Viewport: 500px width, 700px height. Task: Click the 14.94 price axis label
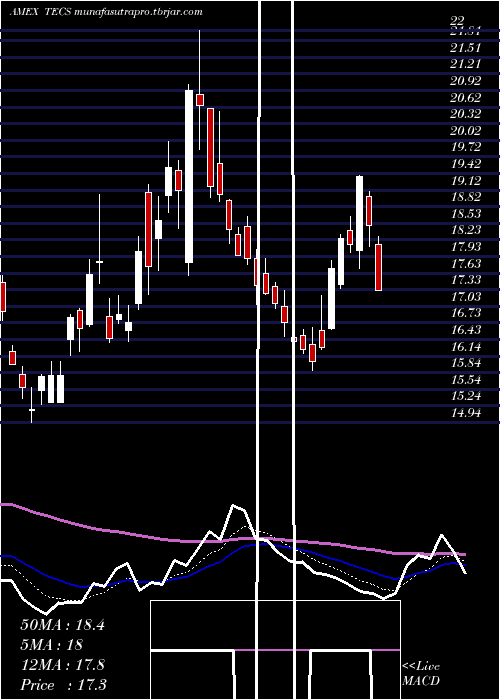coord(465,412)
